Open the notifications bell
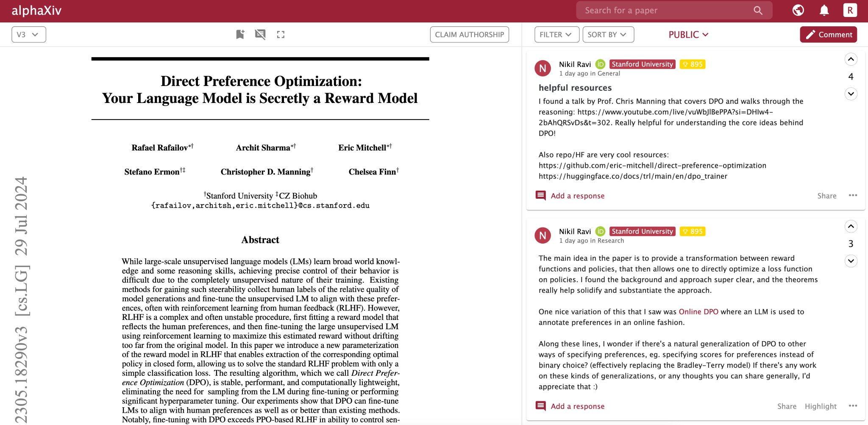This screenshot has width=868, height=425. [824, 10]
